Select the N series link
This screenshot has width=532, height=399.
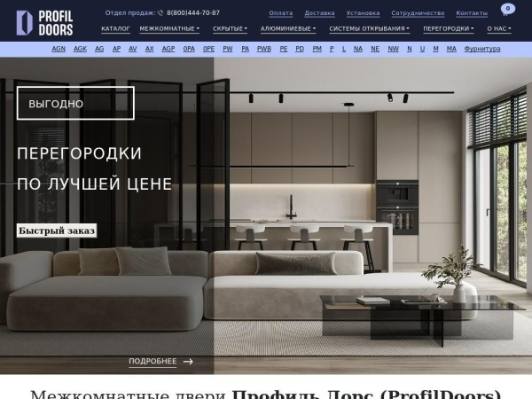[409, 49]
